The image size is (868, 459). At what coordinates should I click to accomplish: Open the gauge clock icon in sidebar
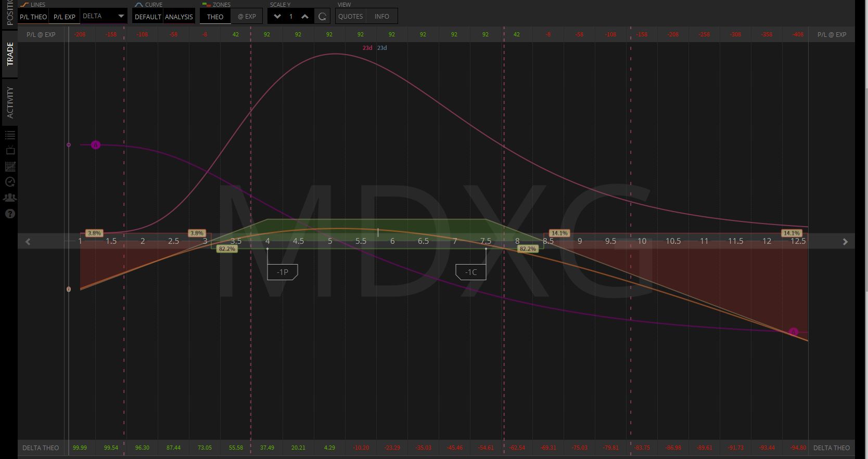pos(10,182)
